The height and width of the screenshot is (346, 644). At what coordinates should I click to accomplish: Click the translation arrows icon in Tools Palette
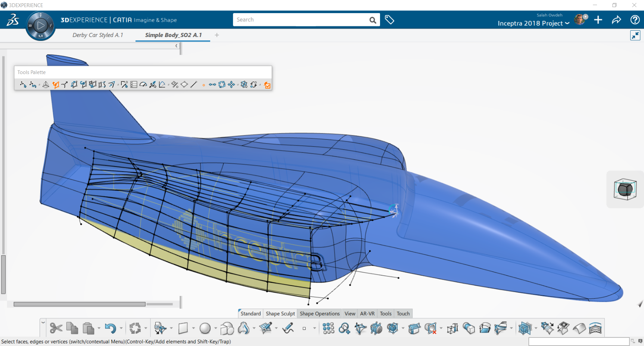(231, 85)
